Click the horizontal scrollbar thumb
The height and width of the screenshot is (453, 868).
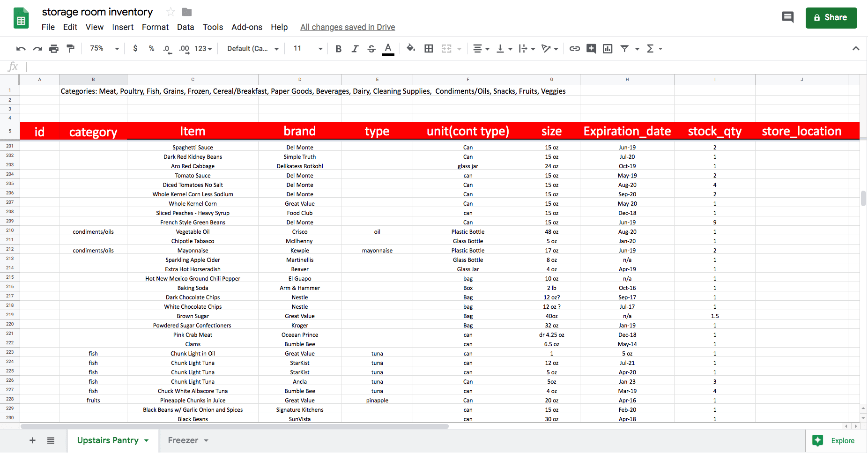click(x=235, y=426)
